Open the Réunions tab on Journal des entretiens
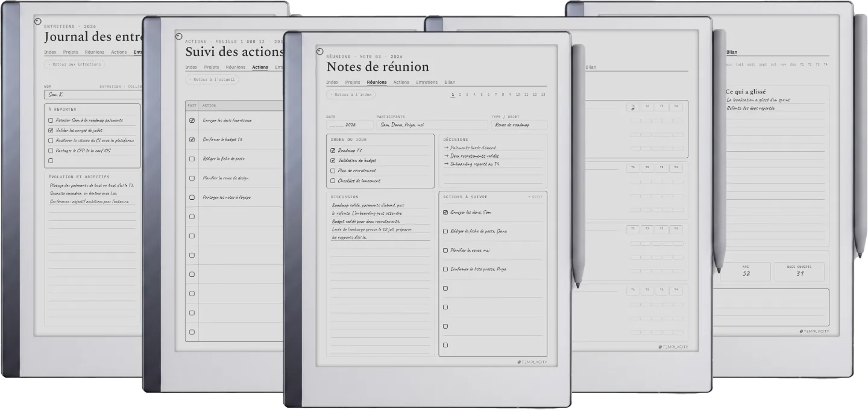 (x=95, y=52)
